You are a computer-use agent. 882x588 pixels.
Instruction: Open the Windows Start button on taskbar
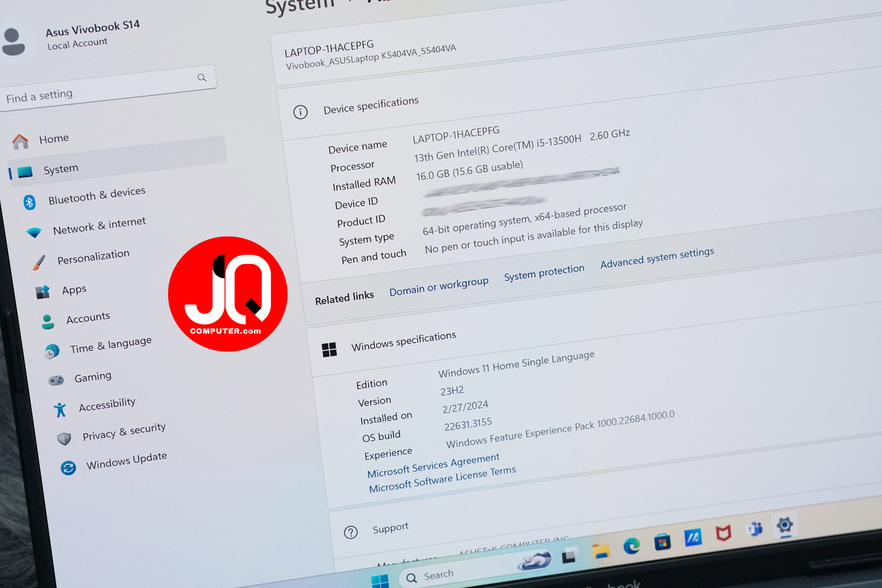[380, 581]
